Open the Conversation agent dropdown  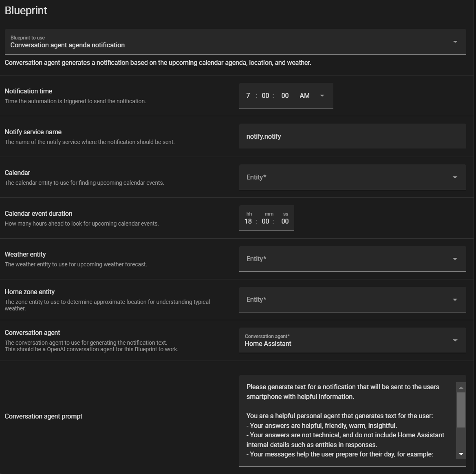[353, 340]
